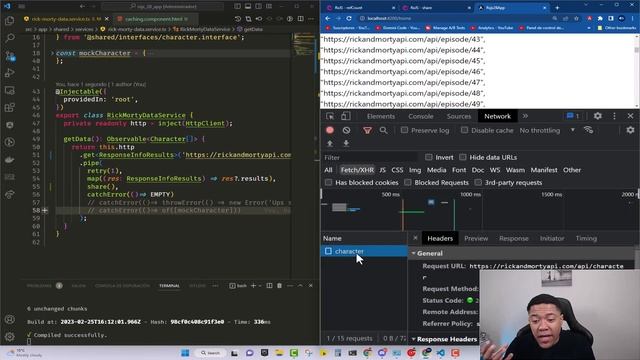Click the network Filter text field
The height and width of the screenshot is (360, 640).
(x=370, y=157)
